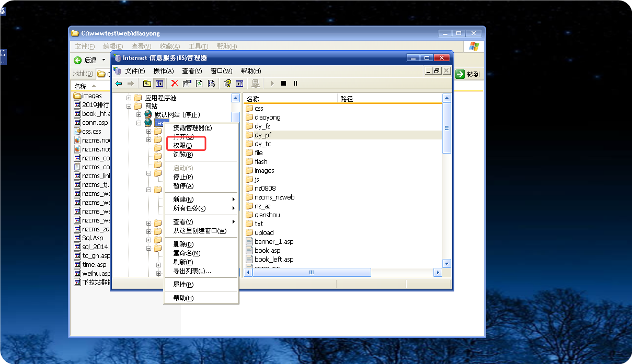Image resolution: width=632 pixels, height=364 pixels.
Task: Click the css folder icon in right pane
Action: 249,108
